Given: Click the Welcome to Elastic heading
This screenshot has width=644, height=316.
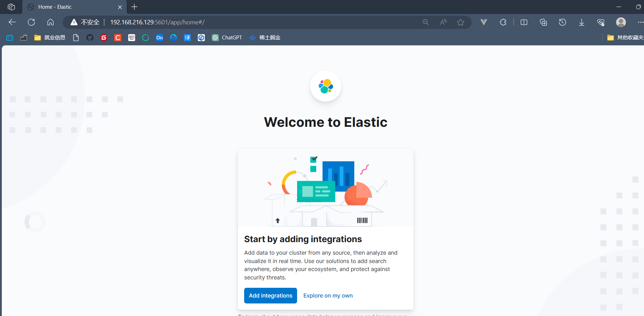Looking at the screenshot, I should (x=326, y=122).
